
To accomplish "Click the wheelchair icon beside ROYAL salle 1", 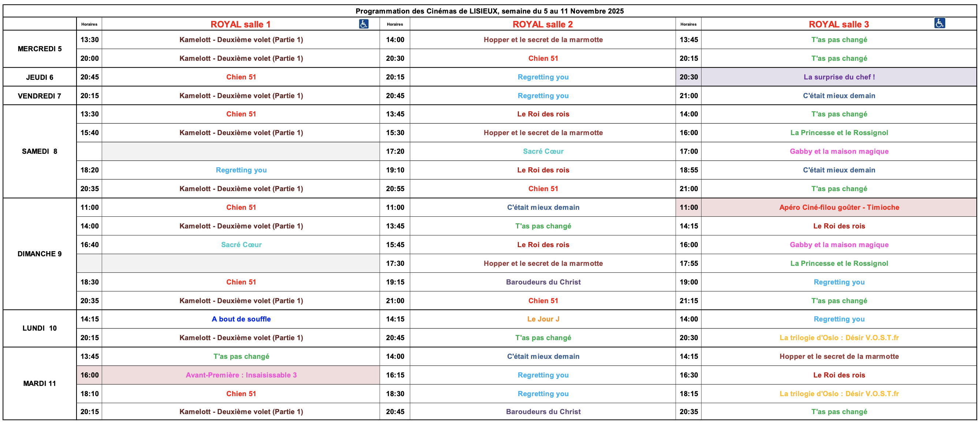I will pos(363,24).
